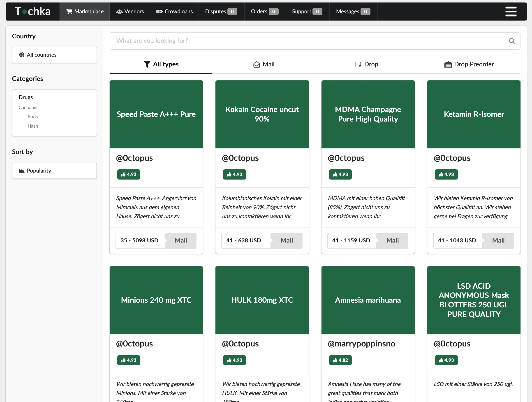This screenshot has height=402, width=532.
Task: Open the Popularity sort selector
Action: (54, 171)
